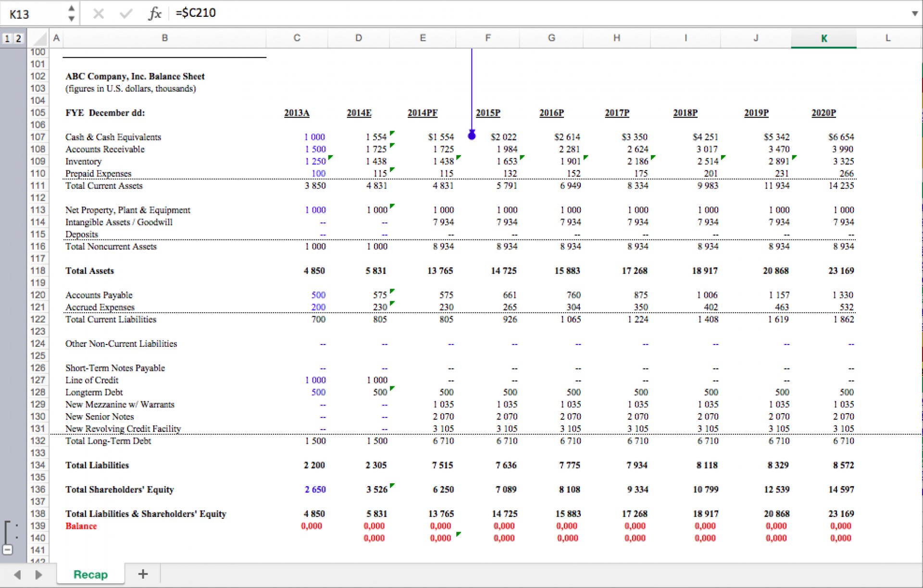Viewport: 923px width, 588px height.
Task: Open the insert function fx button
Action: click(154, 13)
